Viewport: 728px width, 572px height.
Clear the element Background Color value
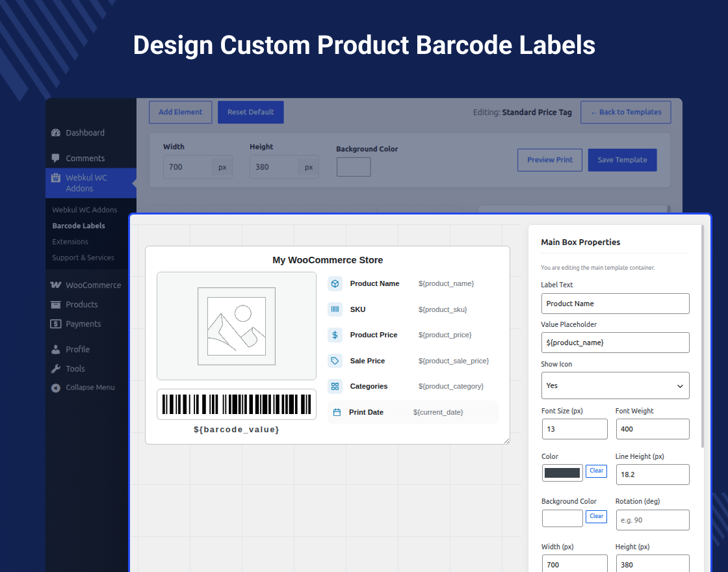pos(596,516)
